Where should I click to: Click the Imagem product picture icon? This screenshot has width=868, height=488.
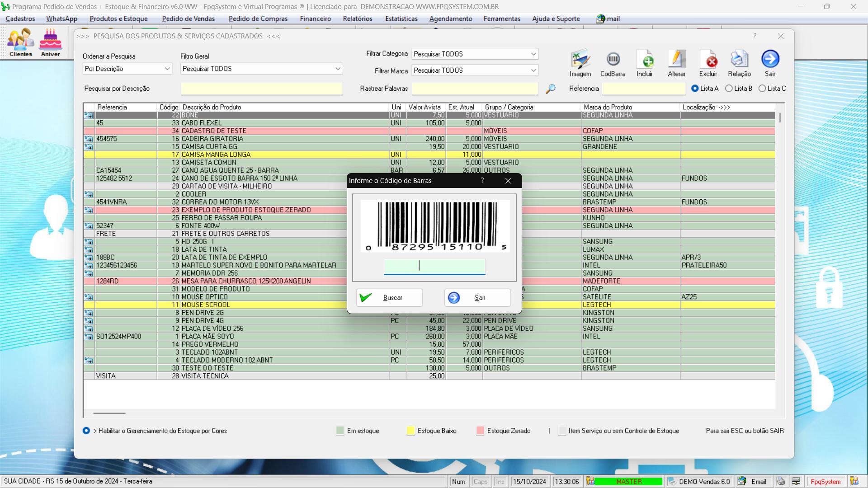pos(580,63)
